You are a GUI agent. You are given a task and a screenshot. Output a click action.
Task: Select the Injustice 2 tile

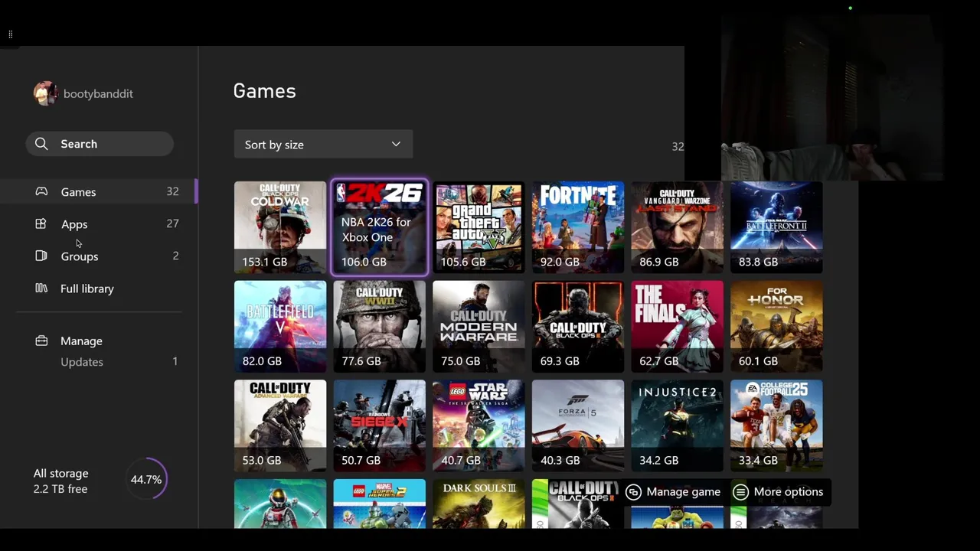[678, 426]
